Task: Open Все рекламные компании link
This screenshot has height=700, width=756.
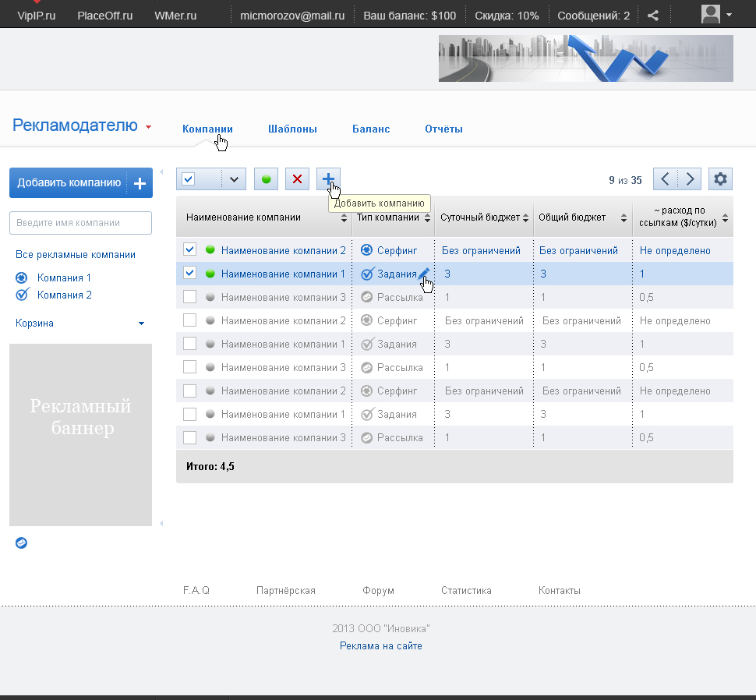Action: pos(76,255)
